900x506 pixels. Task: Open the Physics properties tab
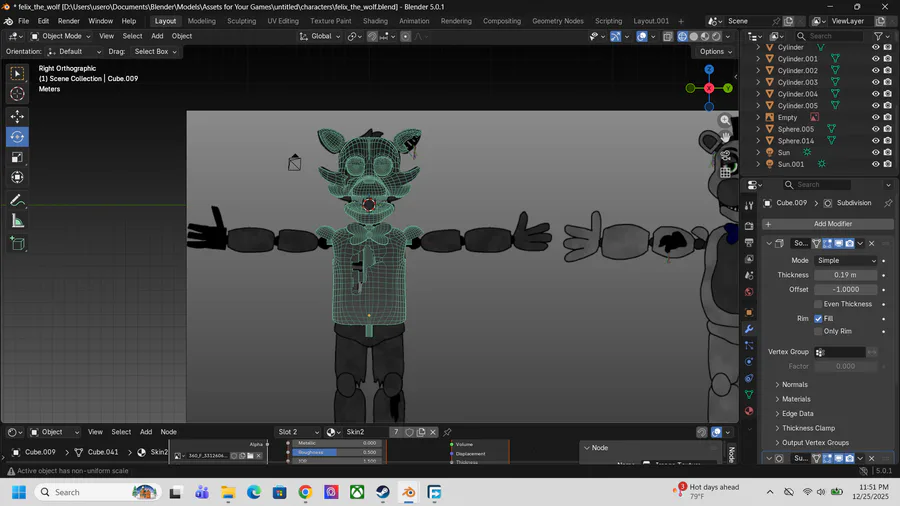tap(749, 362)
